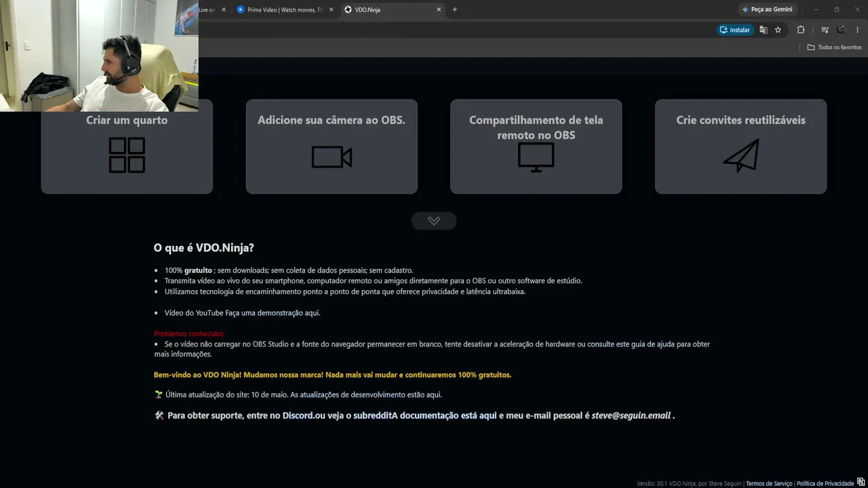The width and height of the screenshot is (868, 488).
Task: Click the red Problemas conhecidos text
Action: (189, 333)
